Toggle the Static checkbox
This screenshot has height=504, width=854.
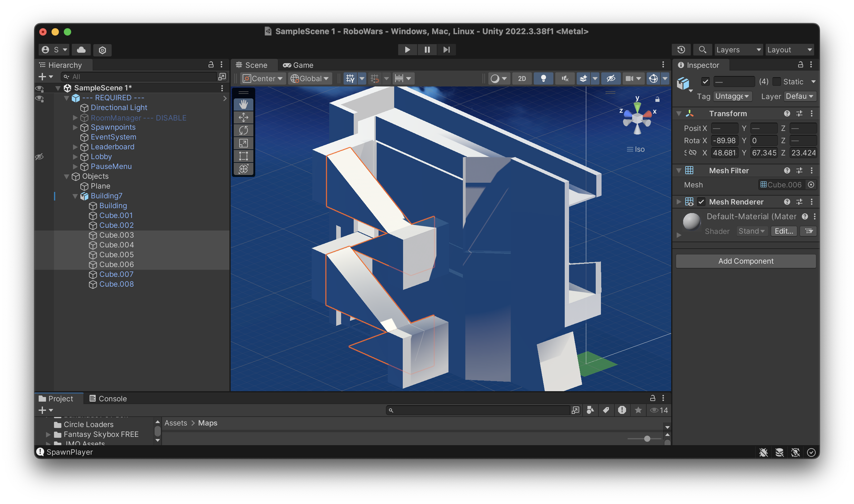click(776, 82)
